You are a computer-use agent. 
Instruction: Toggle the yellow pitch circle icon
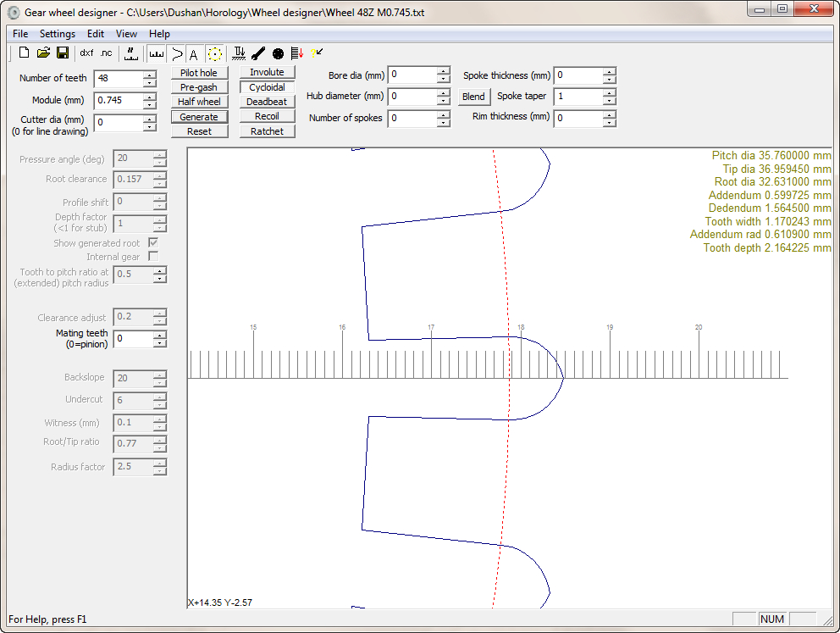click(215, 53)
